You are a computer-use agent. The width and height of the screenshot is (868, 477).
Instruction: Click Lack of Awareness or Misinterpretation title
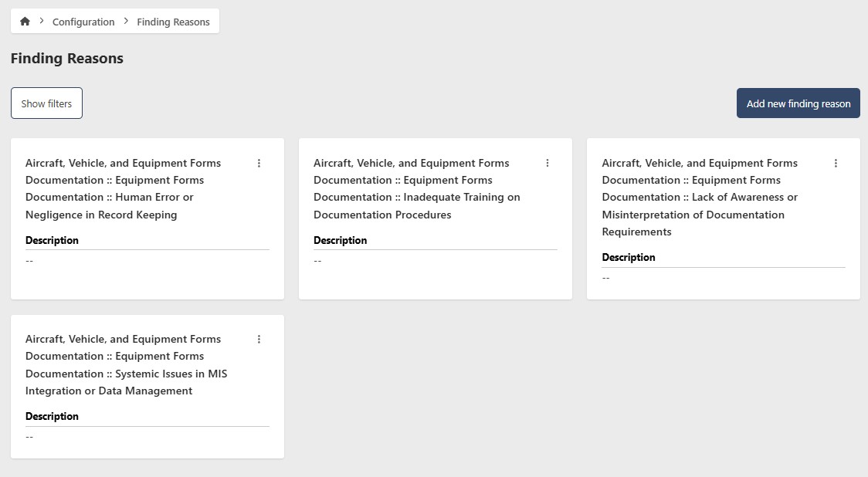pyautogui.click(x=700, y=198)
